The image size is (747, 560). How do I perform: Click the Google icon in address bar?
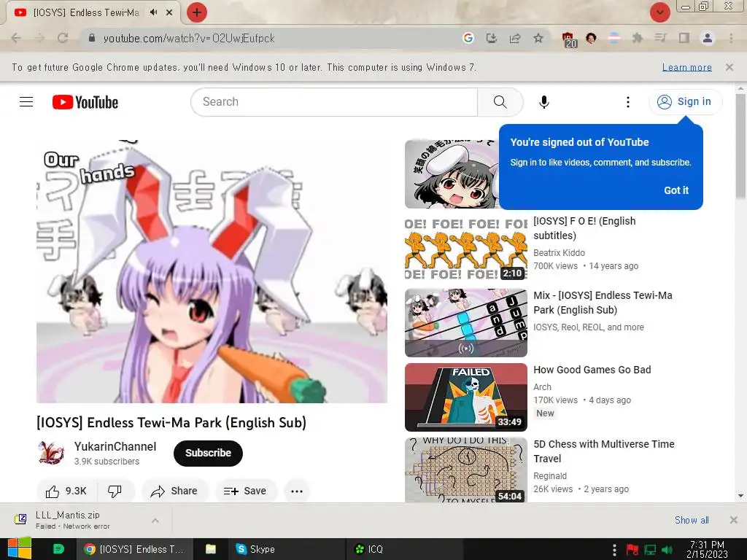click(468, 38)
